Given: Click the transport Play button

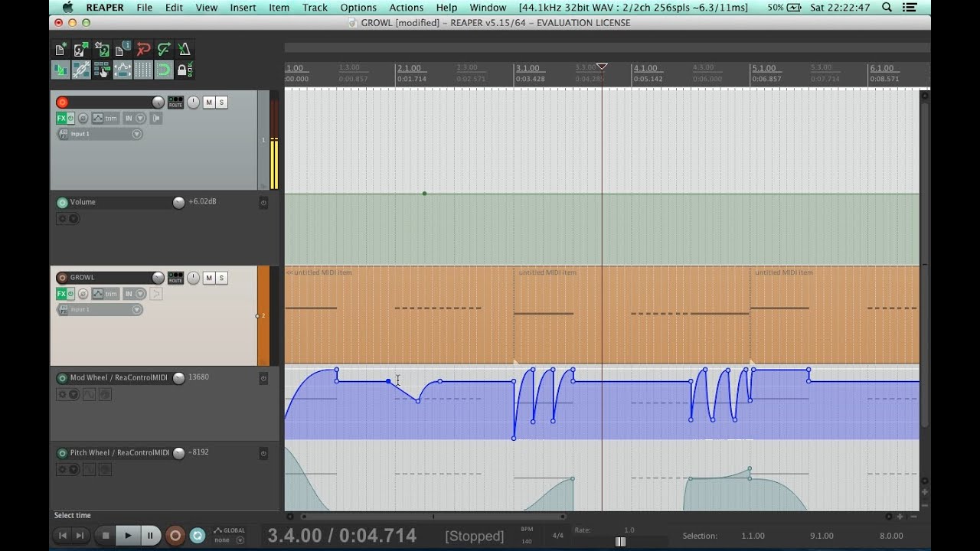Looking at the screenshot, I should point(128,536).
